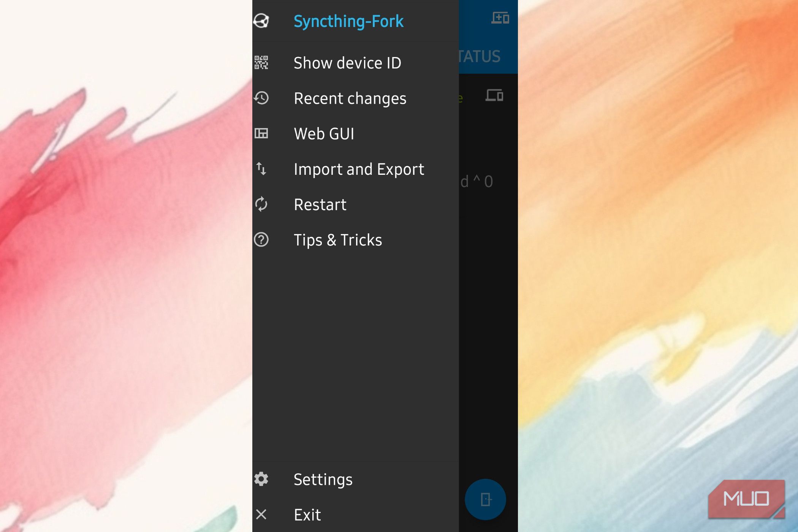Image resolution: width=798 pixels, height=532 pixels.
Task: Tap the clock history icon for Recent changes
Action: [x=261, y=98]
